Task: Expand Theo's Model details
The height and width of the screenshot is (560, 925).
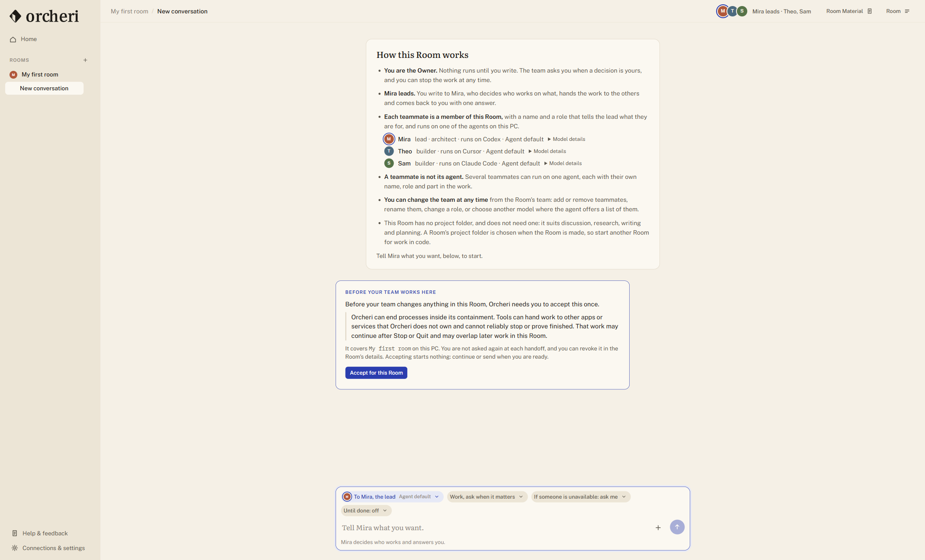Action: (x=547, y=151)
